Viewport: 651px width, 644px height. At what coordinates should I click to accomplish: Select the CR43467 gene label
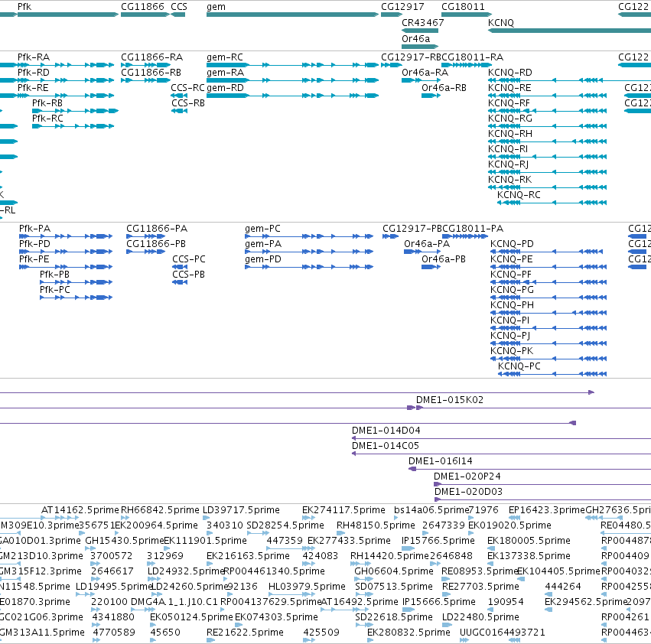pyautogui.click(x=422, y=22)
